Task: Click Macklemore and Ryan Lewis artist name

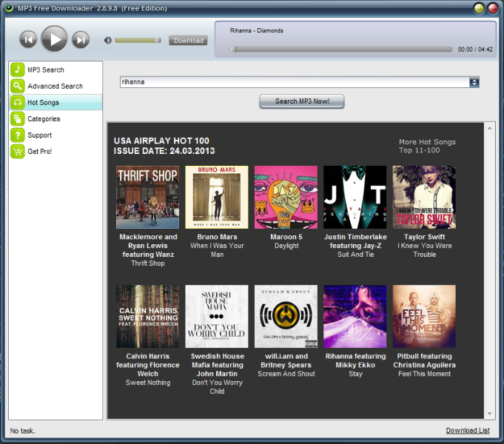Action: [148, 246]
